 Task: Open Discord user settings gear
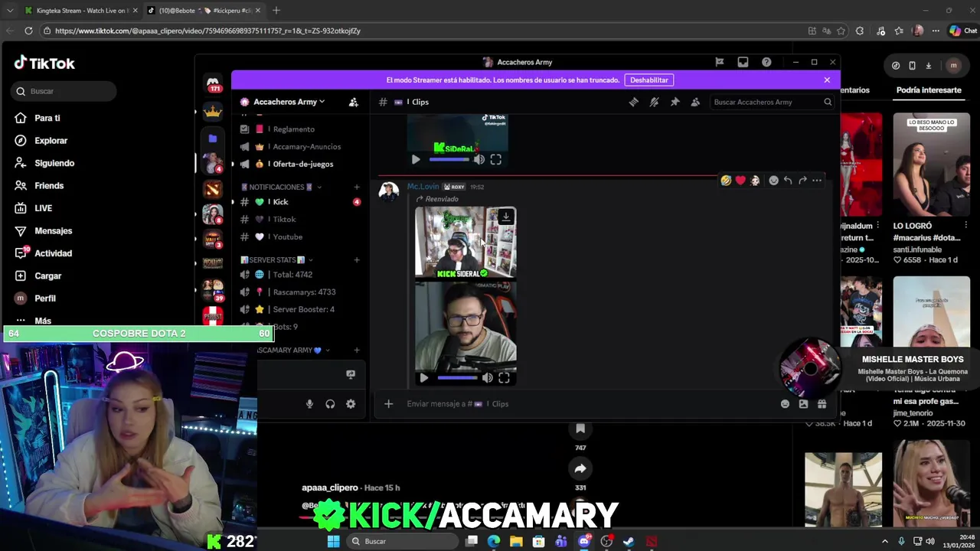pos(351,404)
